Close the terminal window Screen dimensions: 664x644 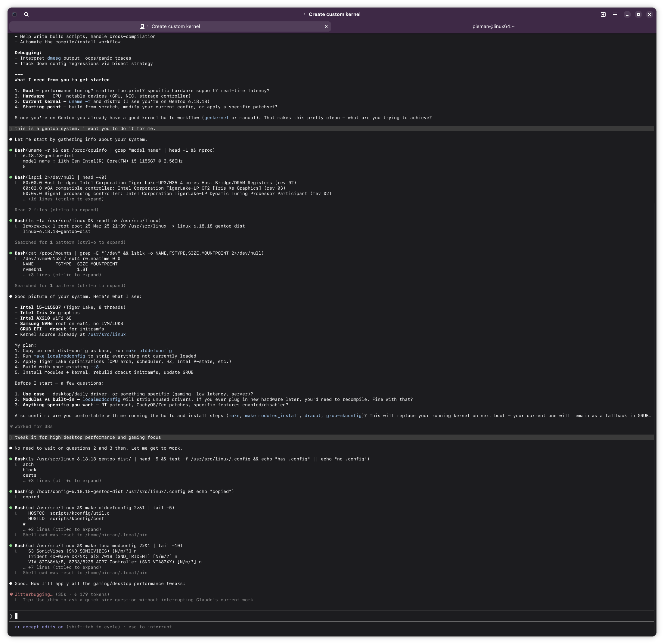point(649,14)
